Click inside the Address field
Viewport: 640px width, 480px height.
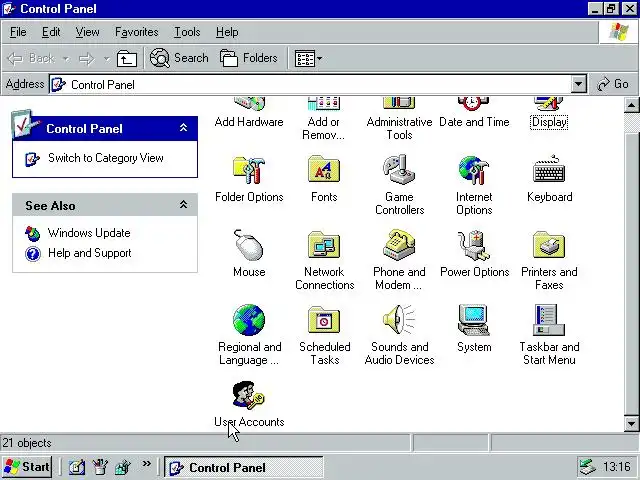(x=310, y=84)
